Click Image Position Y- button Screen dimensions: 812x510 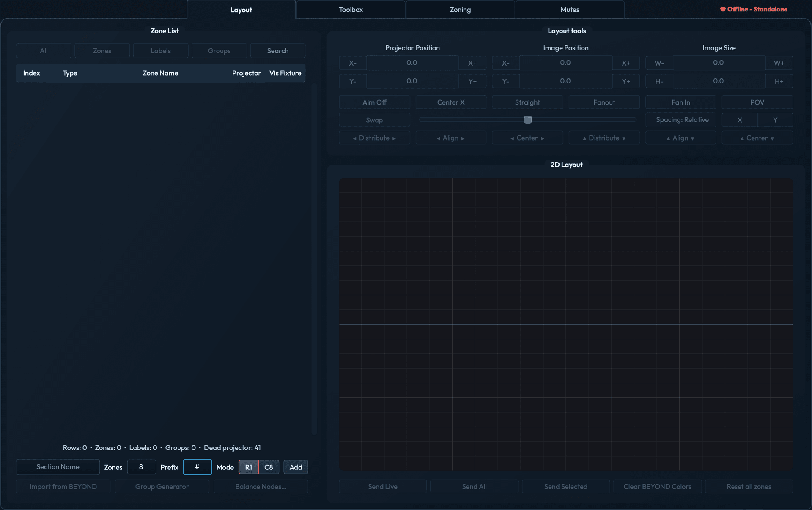506,81
